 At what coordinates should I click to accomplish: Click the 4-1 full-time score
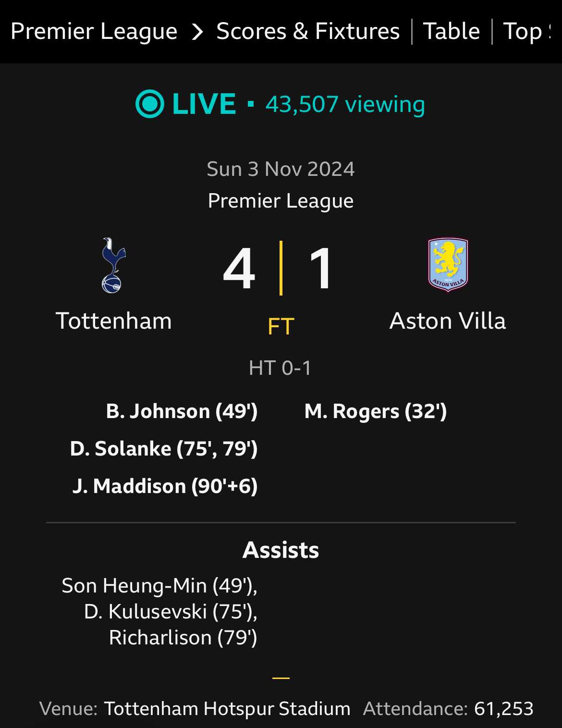click(x=279, y=268)
